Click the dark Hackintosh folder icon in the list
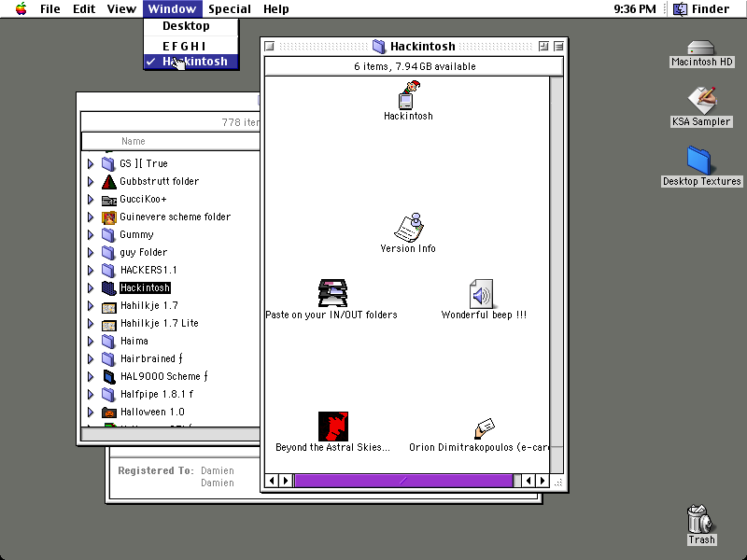Viewport: 747px width, 560px height. tap(109, 288)
